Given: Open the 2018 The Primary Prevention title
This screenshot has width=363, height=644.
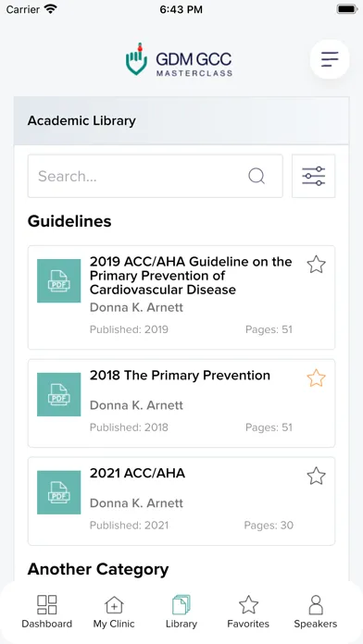Looking at the screenshot, I should click(x=180, y=376).
